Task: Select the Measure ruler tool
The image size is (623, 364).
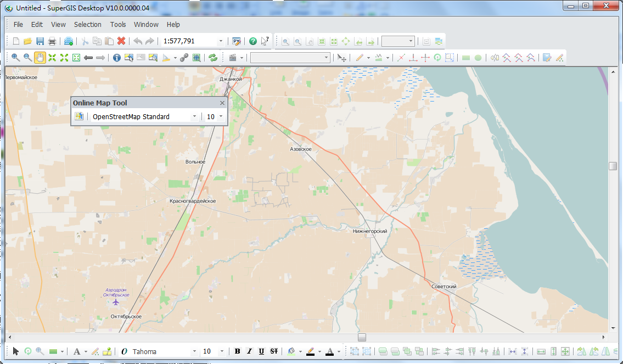Action: point(166,58)
